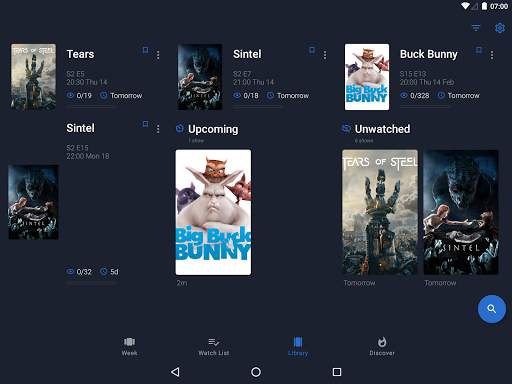Tap the Android back button
The width and height of the screenshot is (512, 384).
175,372
